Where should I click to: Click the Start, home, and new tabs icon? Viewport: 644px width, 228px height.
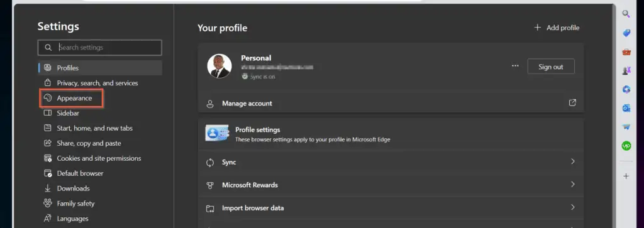(x=48, y=128)
